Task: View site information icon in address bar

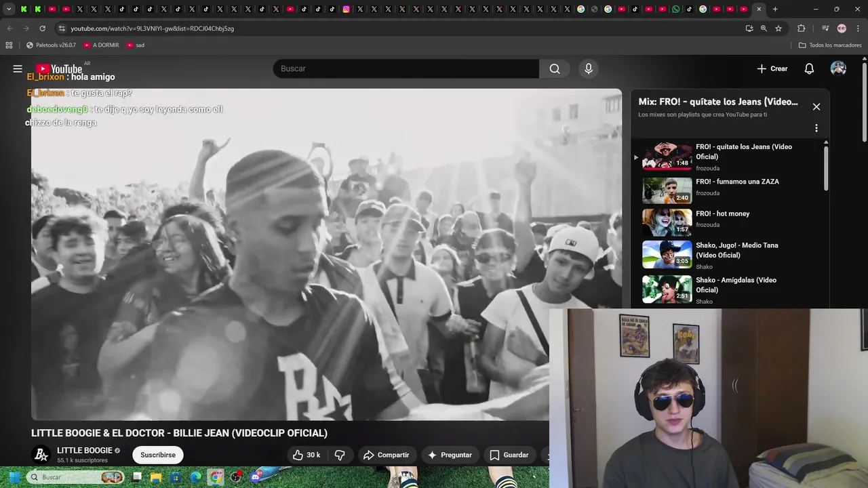Action: (62, 28)
